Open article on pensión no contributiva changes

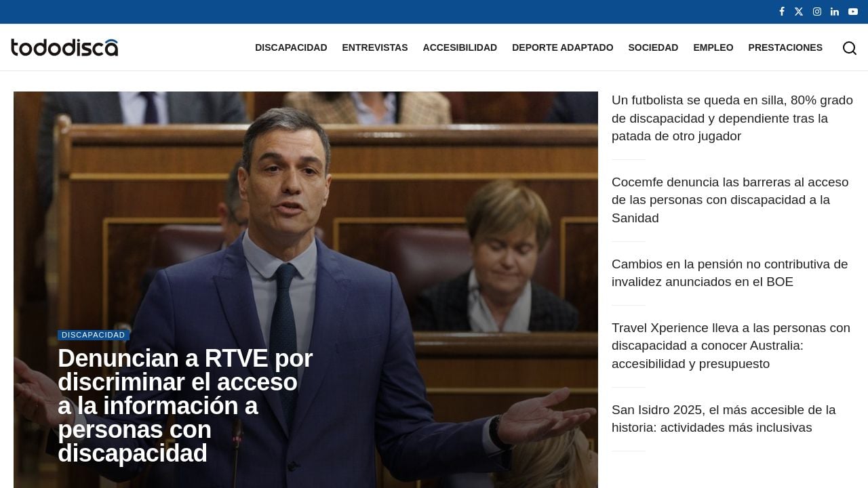coord(730,272)
